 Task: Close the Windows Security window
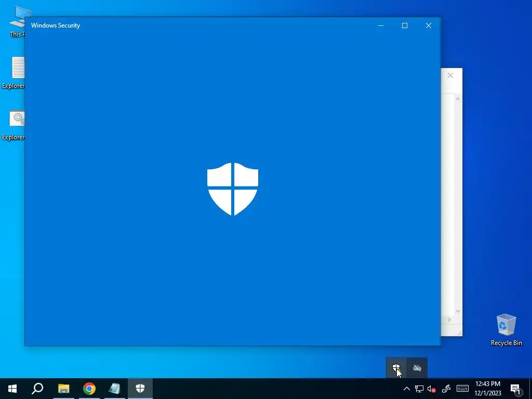(x=429, y=25)
